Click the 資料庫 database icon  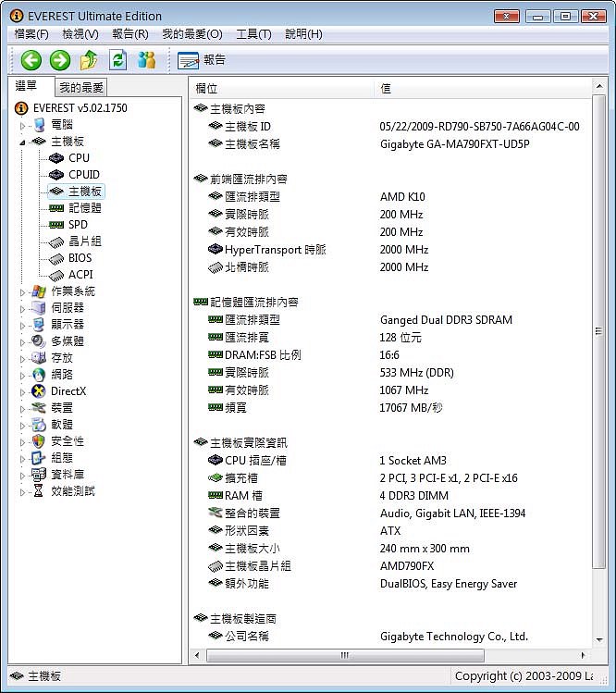[39, 475]
